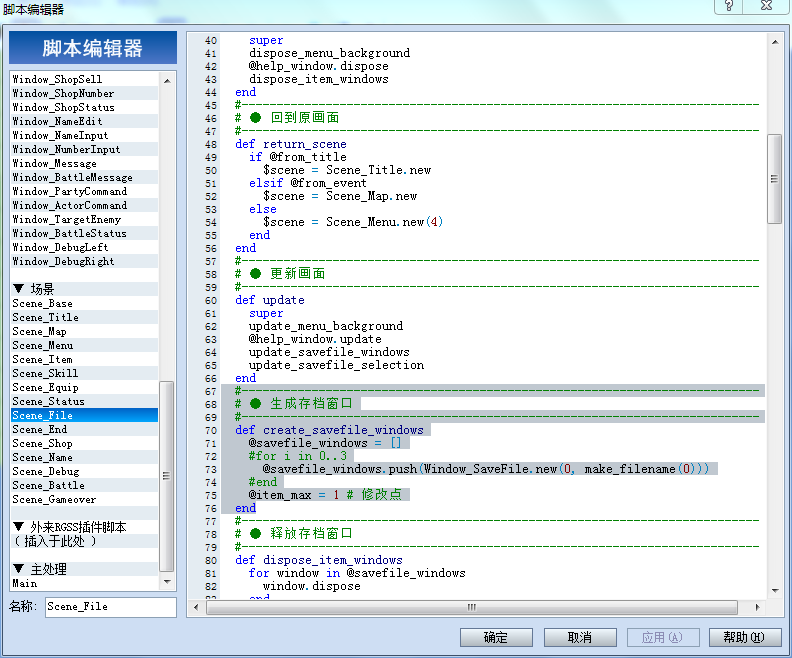Click the script list vertical scrollbar thumb

(x=167, y=476)
